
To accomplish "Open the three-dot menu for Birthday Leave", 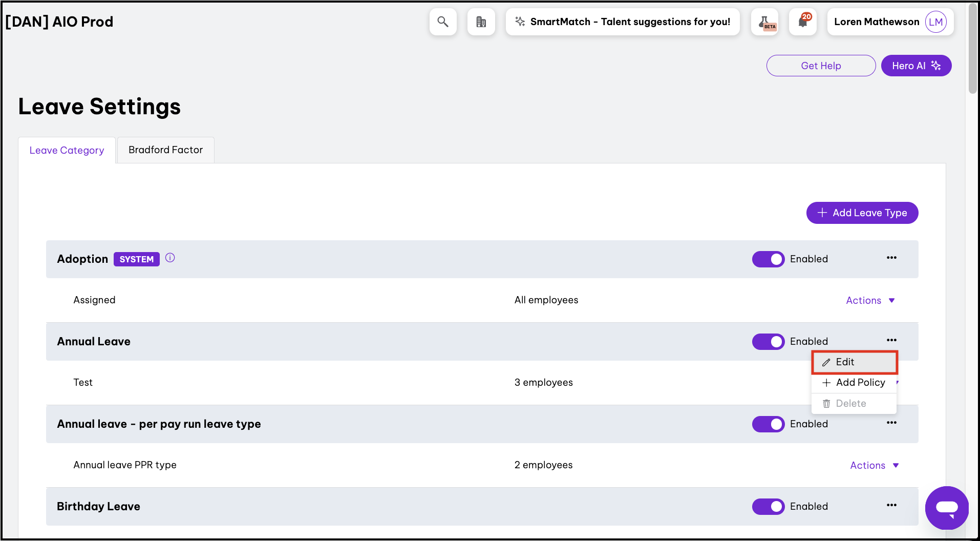I will [x=891, y=506].
